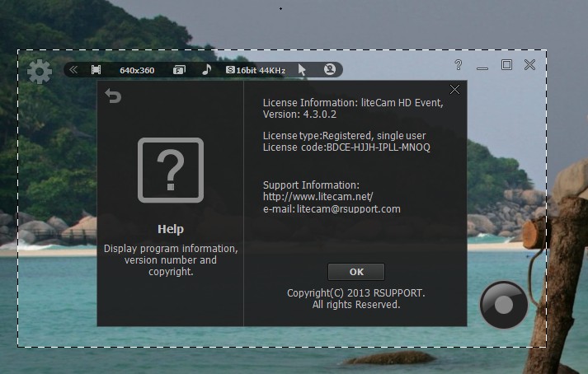Open the http://www.litecam.net/ link
588x374 pixels.
(318, 197)
